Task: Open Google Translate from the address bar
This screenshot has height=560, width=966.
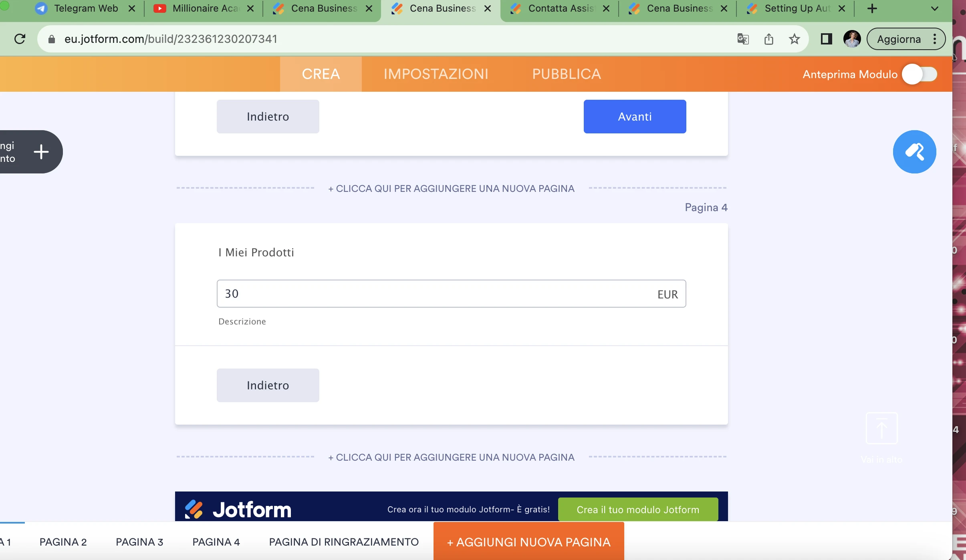Action: tap(743, 38)
